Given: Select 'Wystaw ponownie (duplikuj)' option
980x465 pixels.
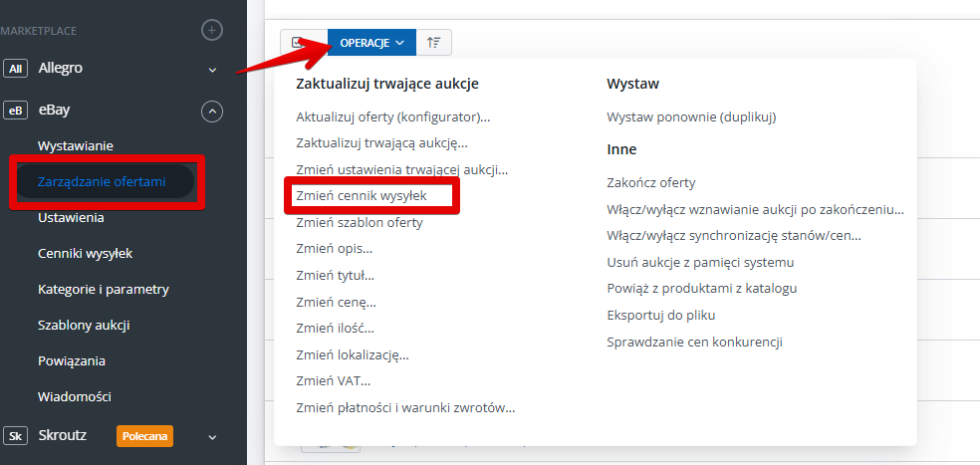Looking at the screenshot, I should coord(691,116).
